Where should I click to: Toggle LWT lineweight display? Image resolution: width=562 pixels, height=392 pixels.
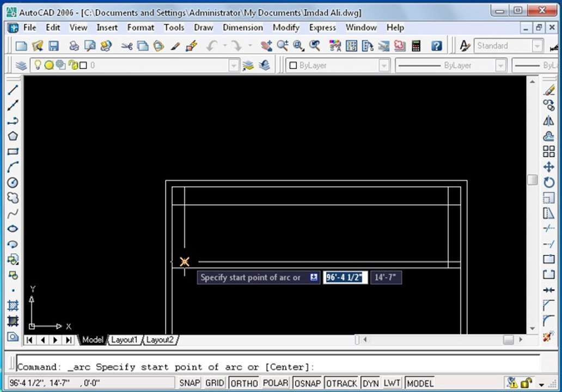[x=392, y=383]
